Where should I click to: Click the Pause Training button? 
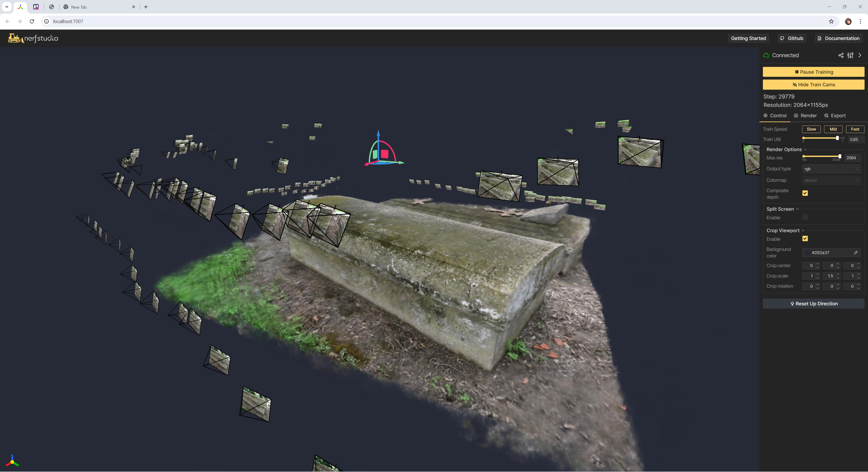coord(813,72)
